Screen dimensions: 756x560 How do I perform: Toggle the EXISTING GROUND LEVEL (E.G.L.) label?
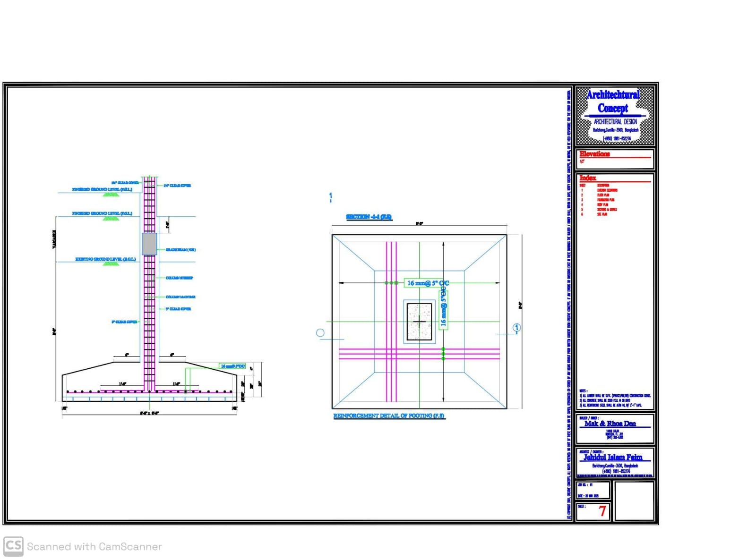click(105, 260)
